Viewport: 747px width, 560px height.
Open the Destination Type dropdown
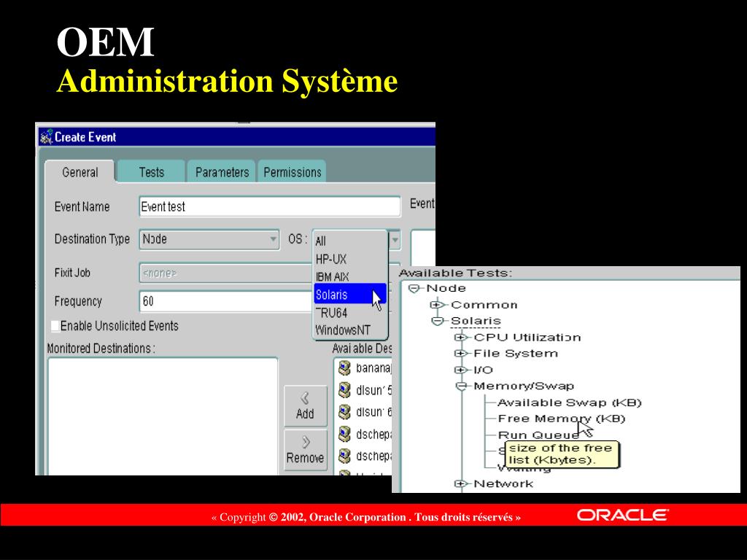click(x=209, y=239)
